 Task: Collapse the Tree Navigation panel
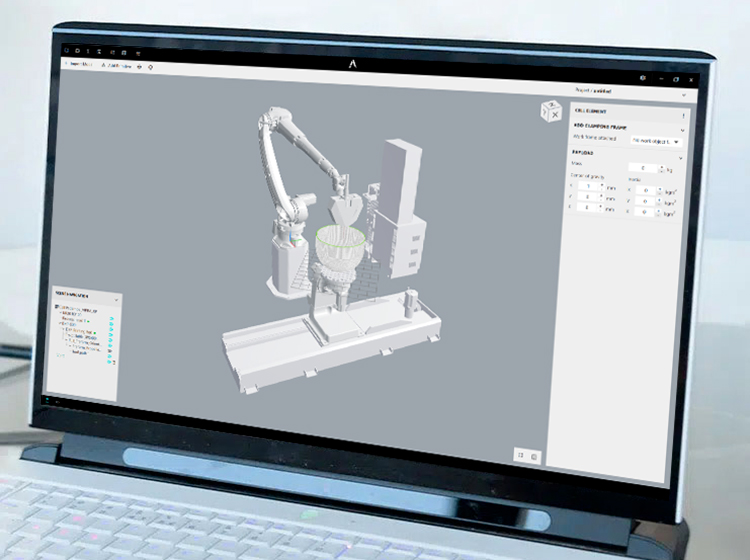pos(116,298)
